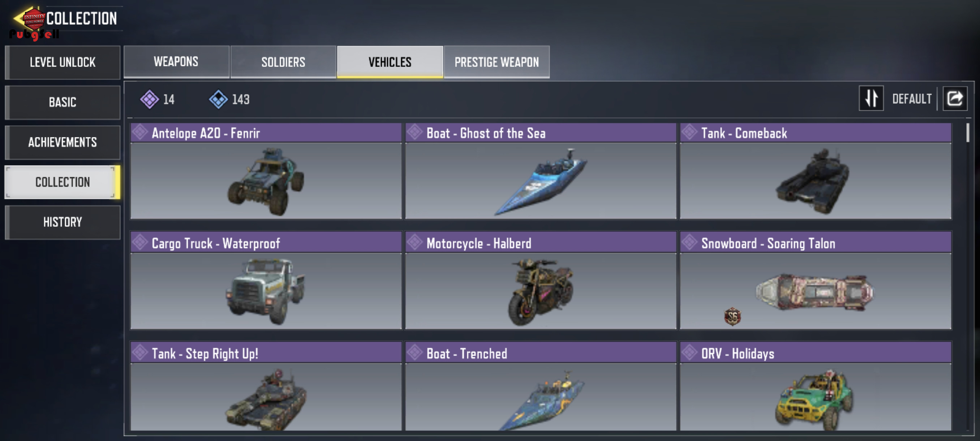This screenshot has height=441, width=980.
Task: Open the DEFAULT sort dropdown
Action: point(912,99)
